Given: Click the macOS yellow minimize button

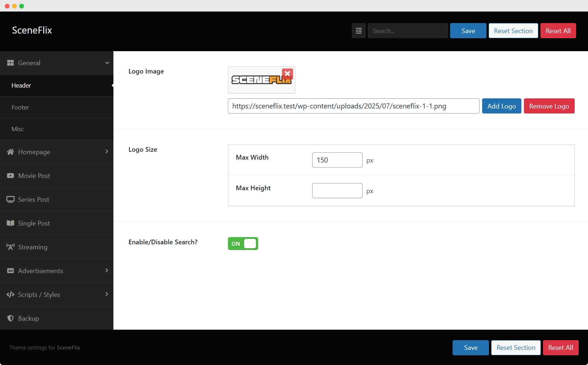Looking at the screenshot, I should (14, 6).
